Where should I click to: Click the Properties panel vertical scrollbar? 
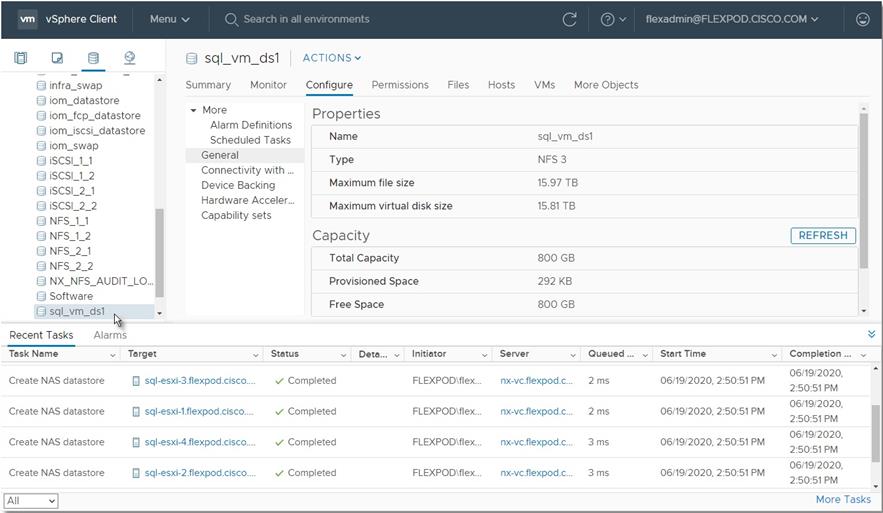click(x=863, y=191)
